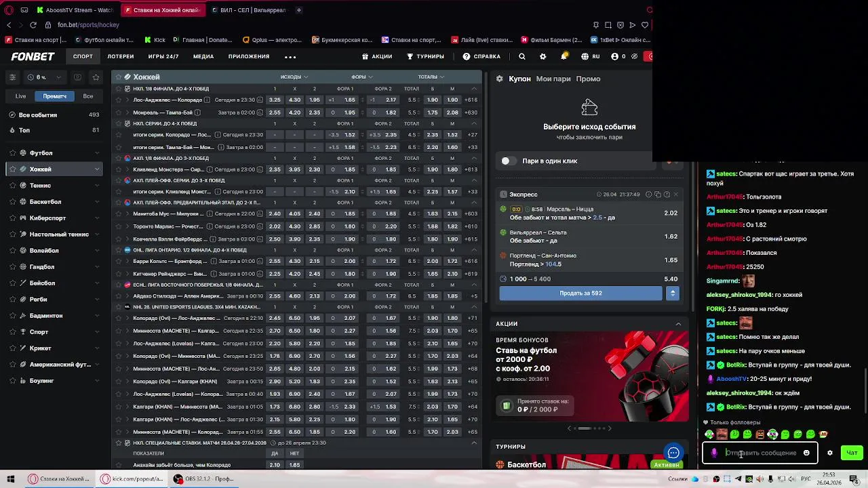Click the FONBET logo

click(x=33, y=56)
